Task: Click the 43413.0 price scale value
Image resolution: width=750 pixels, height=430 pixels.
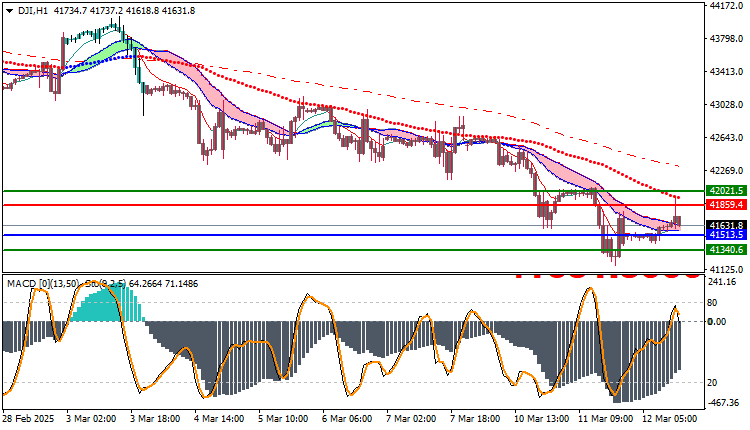Action: click(x=727, y=71)
